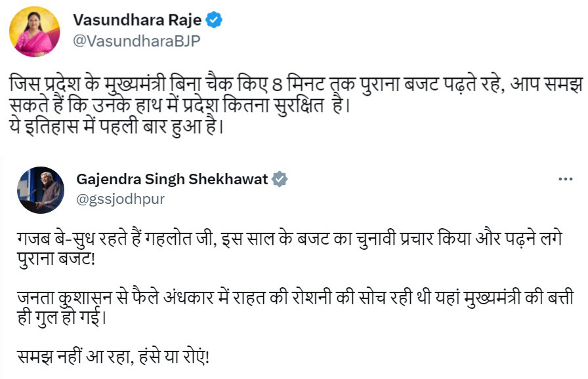The image size is (588, 379).
Task: Click the blue verified badge beside Vasundhara Raje
Action: point(215,20)
